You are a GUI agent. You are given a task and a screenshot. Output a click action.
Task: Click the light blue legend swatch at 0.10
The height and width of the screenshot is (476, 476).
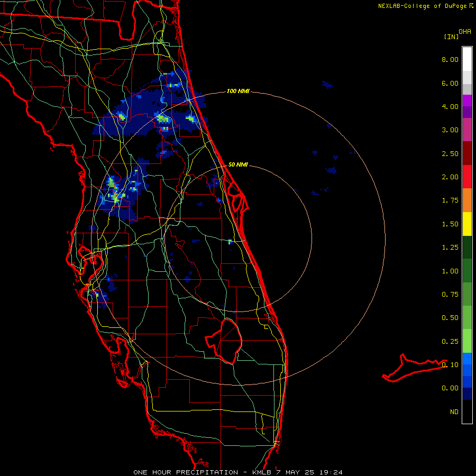pos(467,359)
